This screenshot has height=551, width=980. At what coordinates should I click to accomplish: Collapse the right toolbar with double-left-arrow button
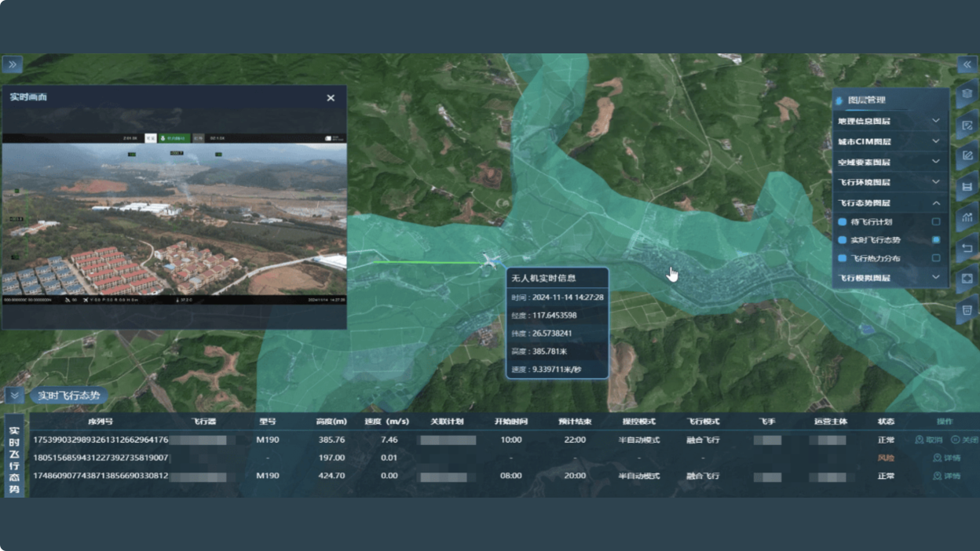[967, 64]
